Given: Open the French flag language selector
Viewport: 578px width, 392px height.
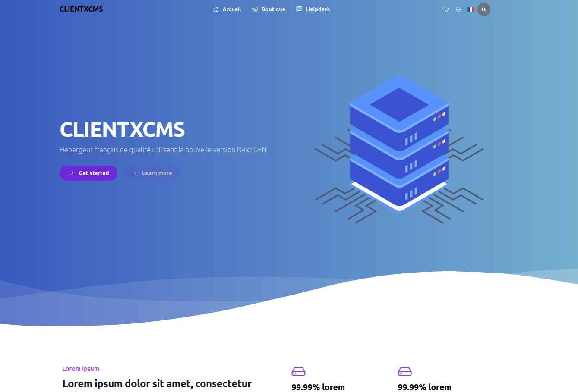Looking at the screenshot, I should coord(471,9).
